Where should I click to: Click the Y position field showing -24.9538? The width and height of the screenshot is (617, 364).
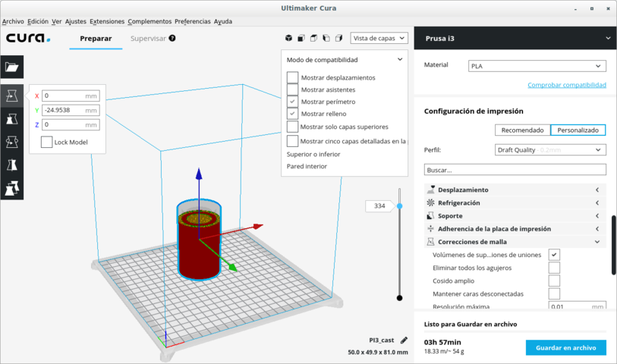point(71,110)
